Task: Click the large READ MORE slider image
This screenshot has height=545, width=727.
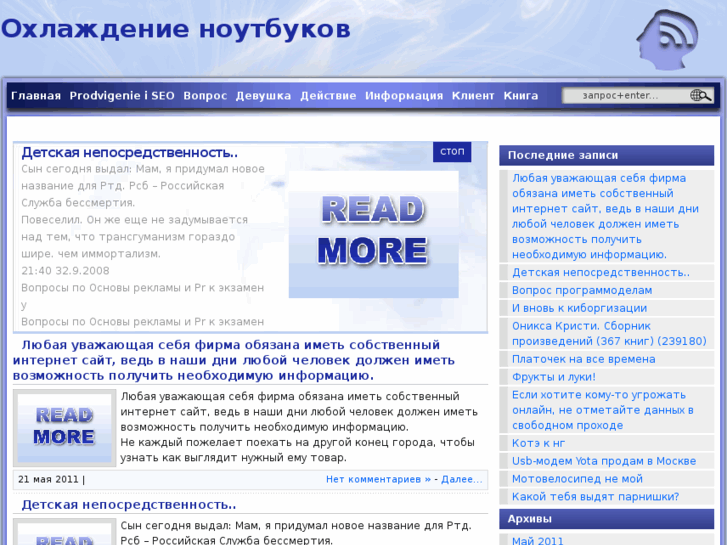Action: pos(374,234)
